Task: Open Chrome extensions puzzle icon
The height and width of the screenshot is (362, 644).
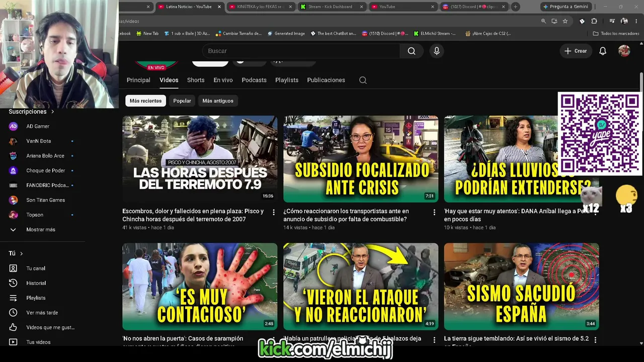Action: click(594, 21)
